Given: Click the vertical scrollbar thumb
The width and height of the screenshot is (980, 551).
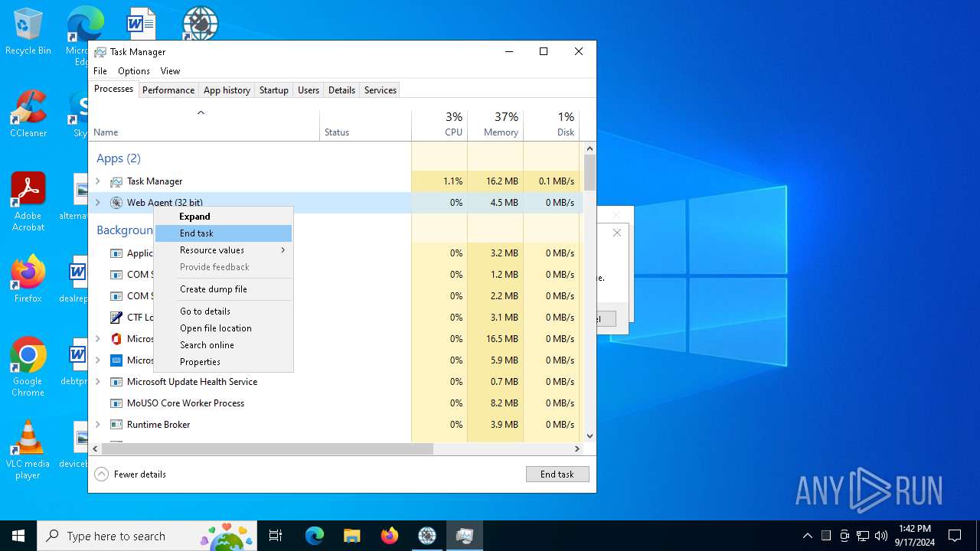Looking at the screenshot, I should pos(590,172).
